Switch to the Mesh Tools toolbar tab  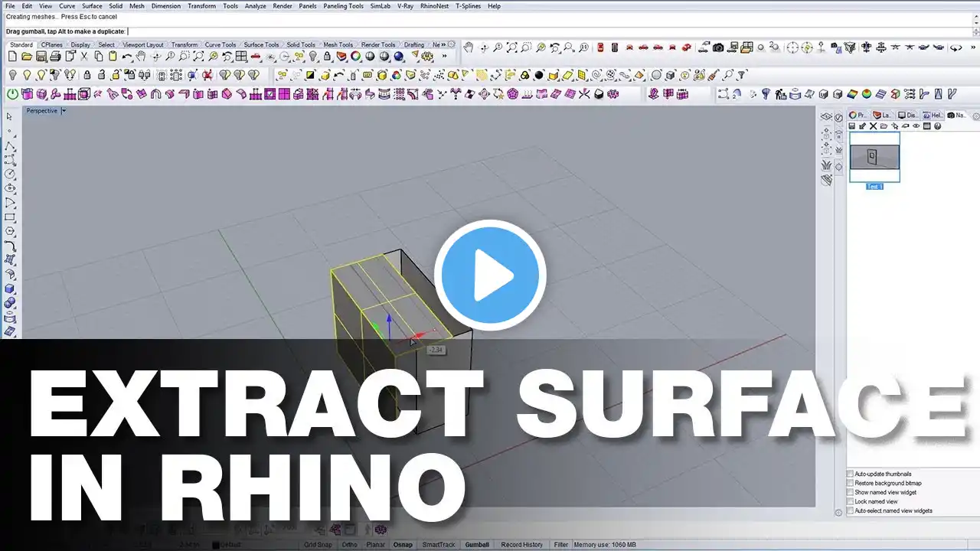[338, 45]
